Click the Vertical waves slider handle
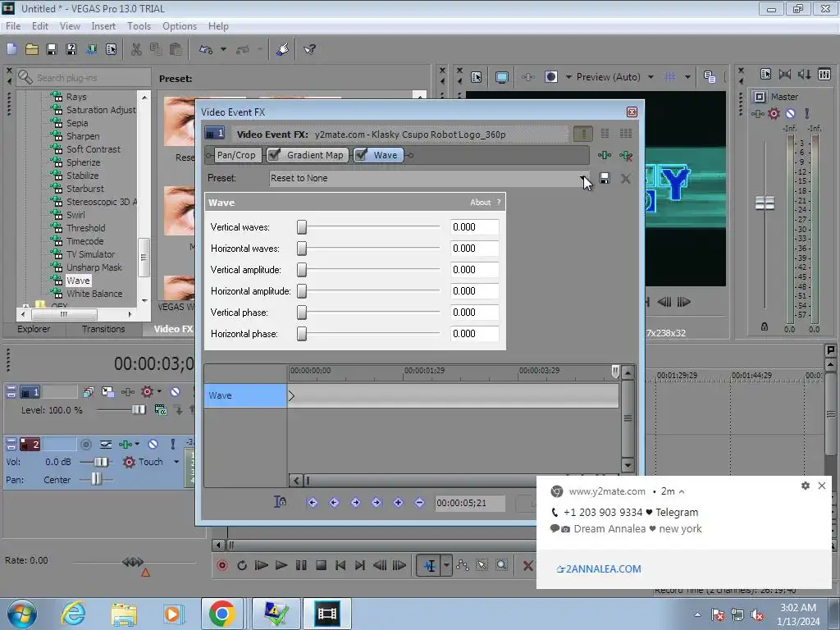Screen dimensions: 840x630 coord(302,227)
